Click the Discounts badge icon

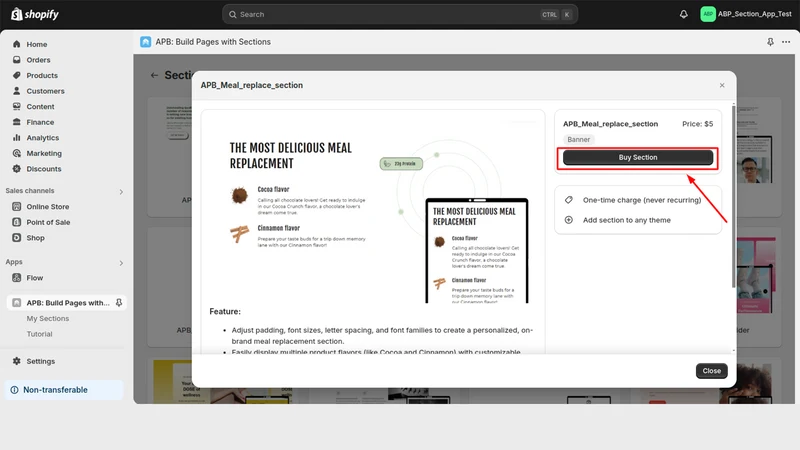tap(17, 169)
